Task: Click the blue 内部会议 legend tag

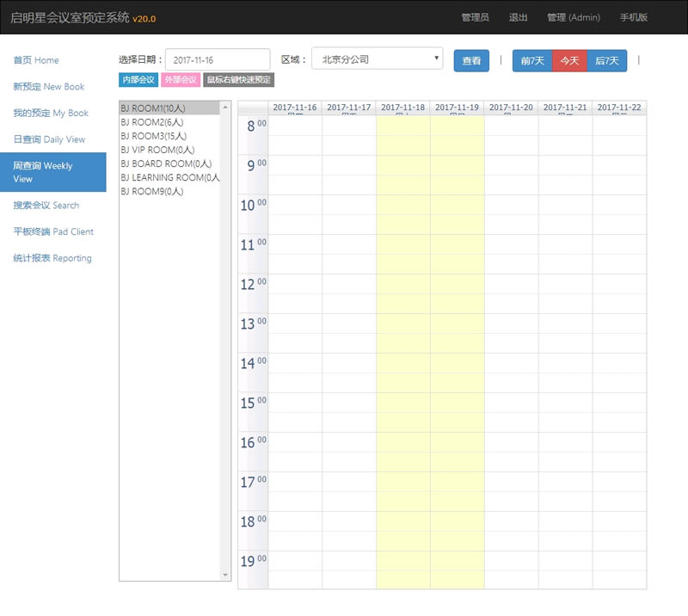Action: tap(138, 80)
